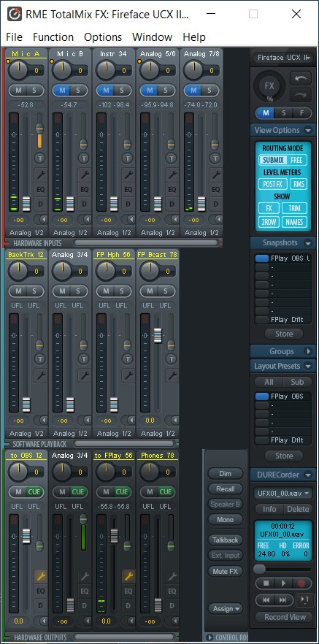
Task: Open the Help menu
Action: (193, 37)
